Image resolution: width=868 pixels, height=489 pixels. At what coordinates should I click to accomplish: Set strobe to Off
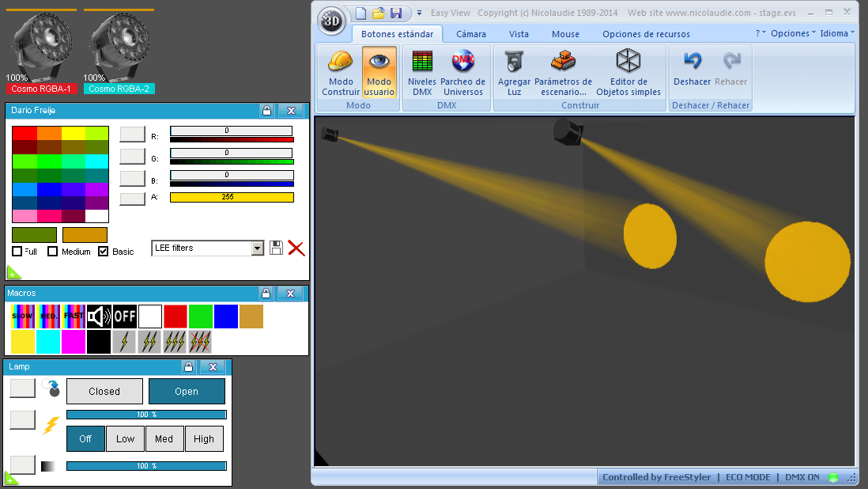point(85,438)
